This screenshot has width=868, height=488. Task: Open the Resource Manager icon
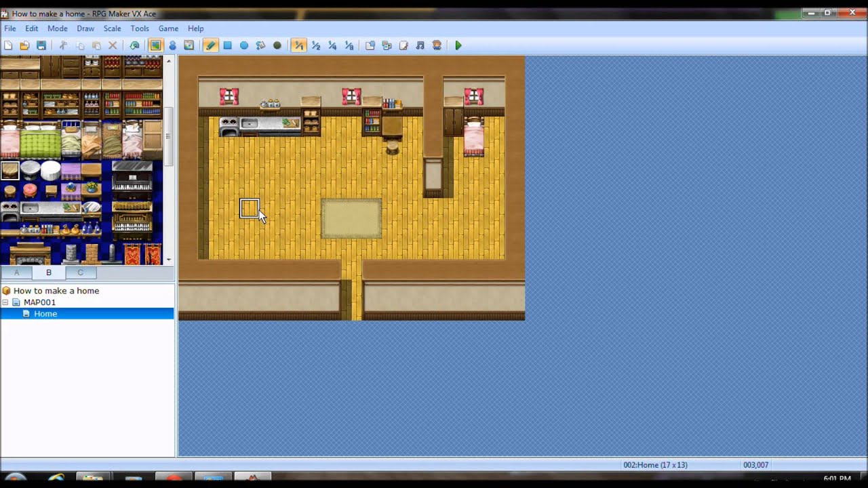[387, 45]
